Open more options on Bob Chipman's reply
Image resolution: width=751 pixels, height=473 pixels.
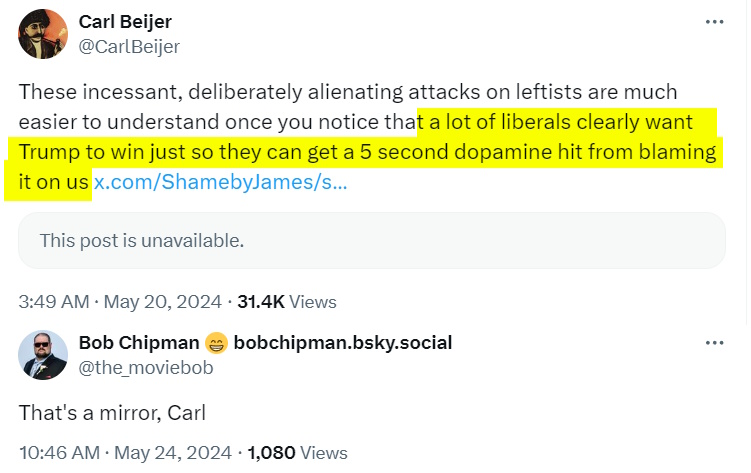pyautogui.click(x=714, y=343)
